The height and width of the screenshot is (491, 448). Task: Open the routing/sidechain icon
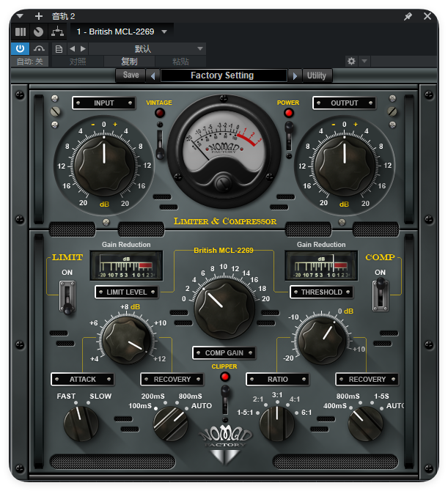pyautogui.click(x=58, y=32)
